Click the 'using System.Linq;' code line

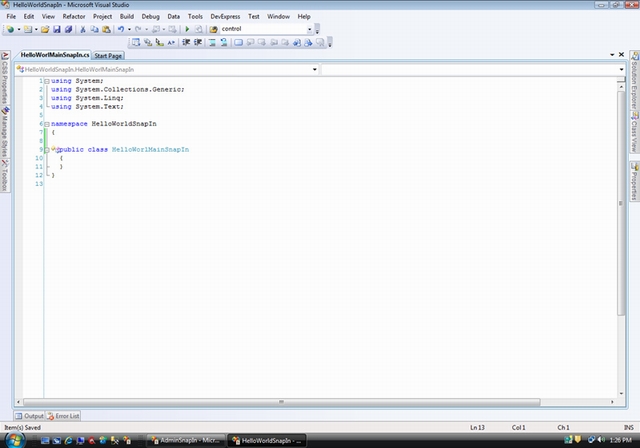point(87,98)
